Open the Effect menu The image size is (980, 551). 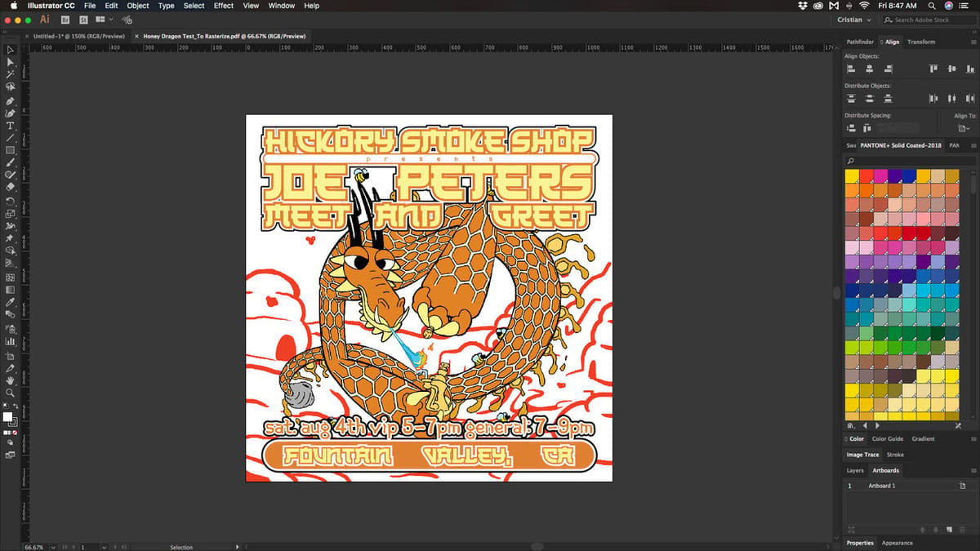(224, 6)
